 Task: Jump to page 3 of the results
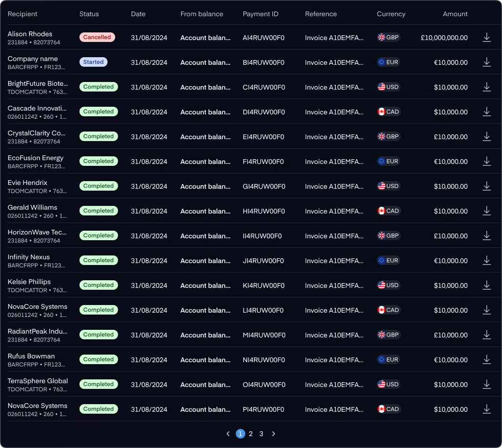(261, 434)
